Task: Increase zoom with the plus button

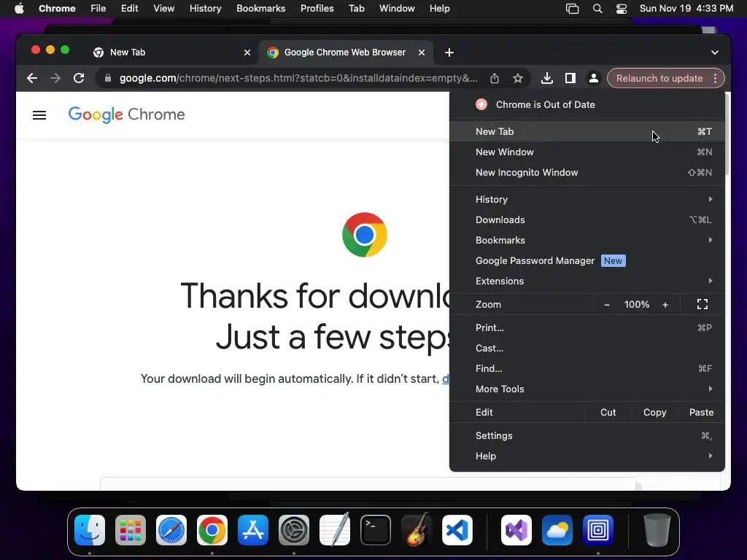Action: tap(665, 304)
